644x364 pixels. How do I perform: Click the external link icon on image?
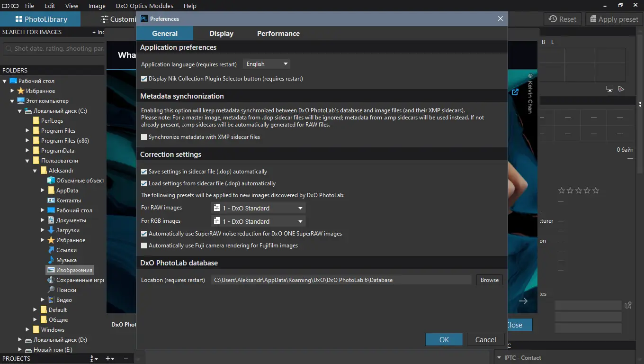tap(515, 92)
